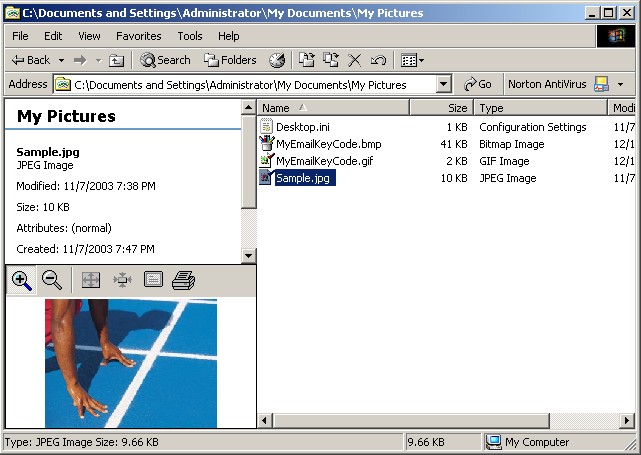
Task: Open the History toolbar icon
Action: click(277, 61)
